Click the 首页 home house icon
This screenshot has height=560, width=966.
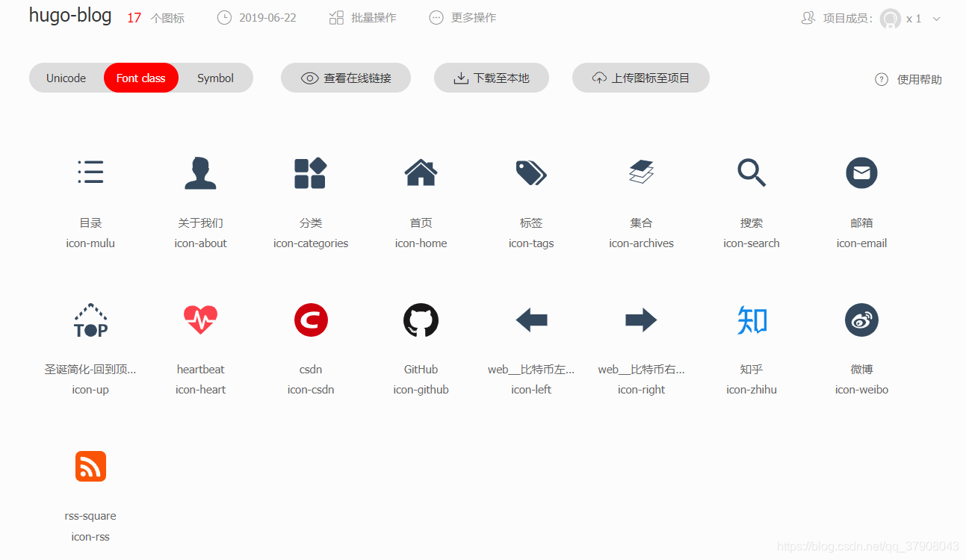(x=421, y=172)
